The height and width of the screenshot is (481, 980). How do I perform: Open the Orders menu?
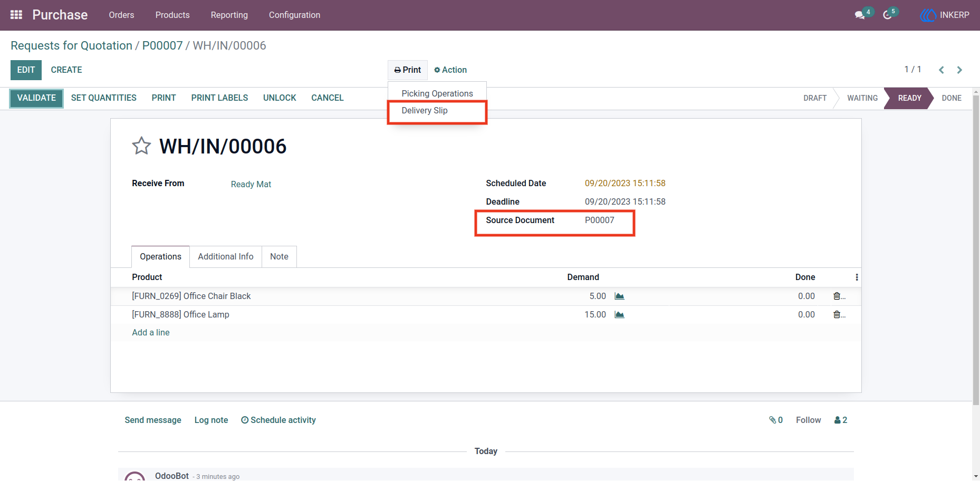(x=121, y=15)
